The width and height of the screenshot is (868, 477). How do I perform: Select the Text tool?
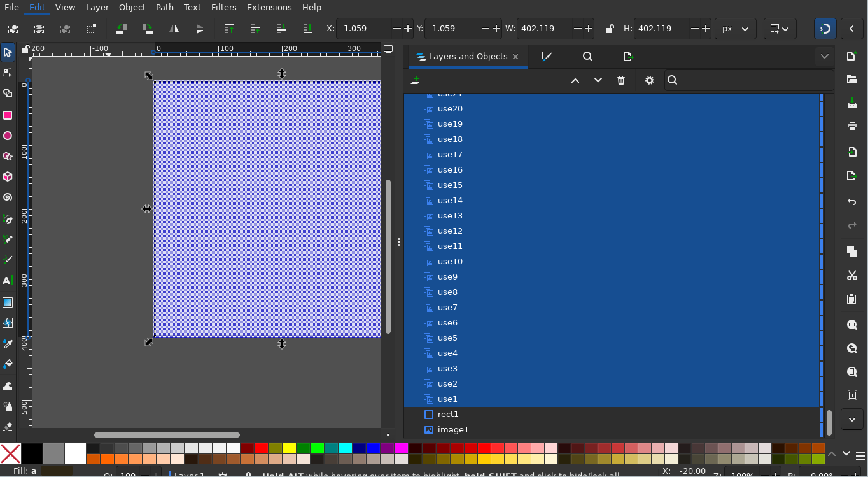click(x=8, y=281)
